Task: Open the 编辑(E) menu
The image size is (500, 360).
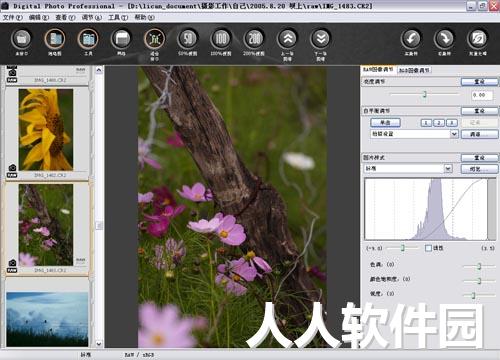Action: (x=39, y=17)
